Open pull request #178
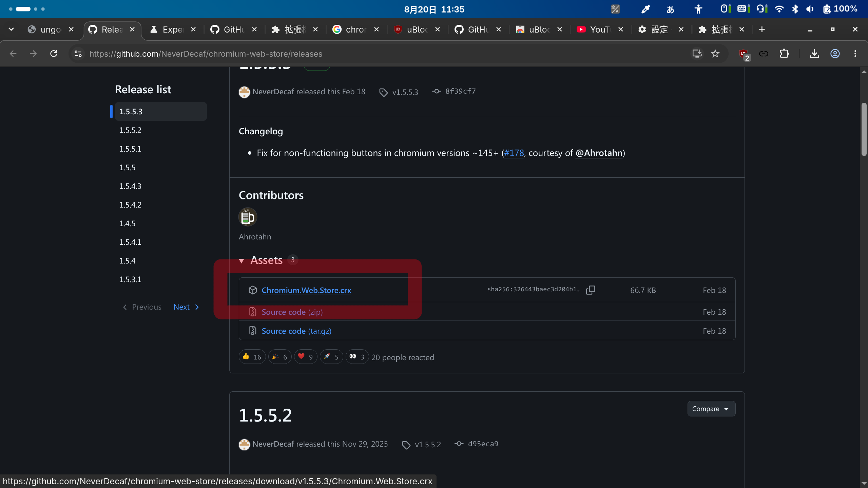 click(514, 153)
